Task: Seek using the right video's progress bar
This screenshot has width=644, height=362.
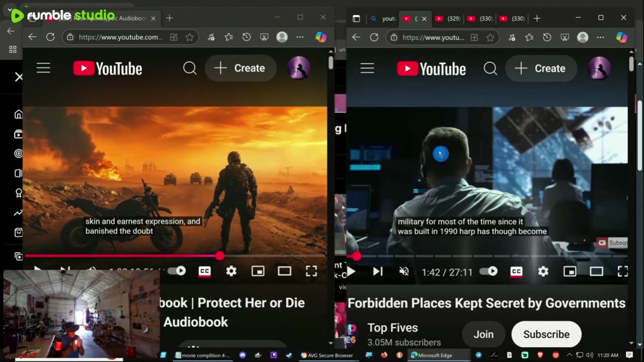Action: click(x=487, y=256)
